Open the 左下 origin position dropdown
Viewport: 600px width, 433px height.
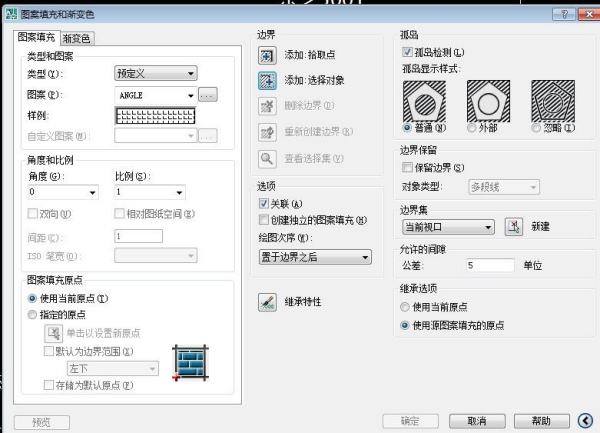pyautogui.click(x=112, y=368)
